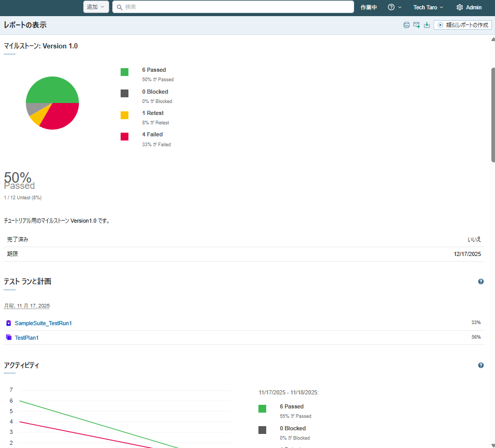495x448 pixels.
Task: Click help icon beside アクティビティ heading
Action: pos(481,365)
